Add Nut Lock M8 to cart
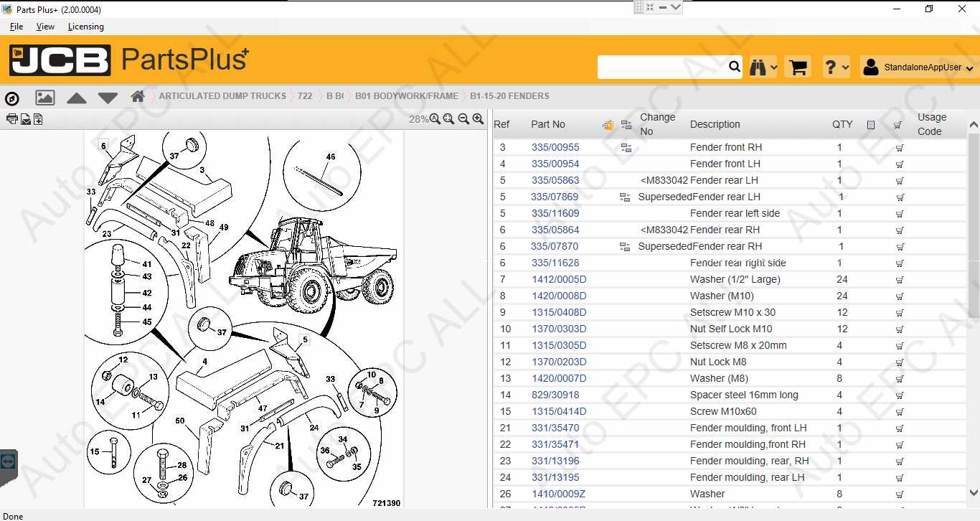 pos(900,362)
